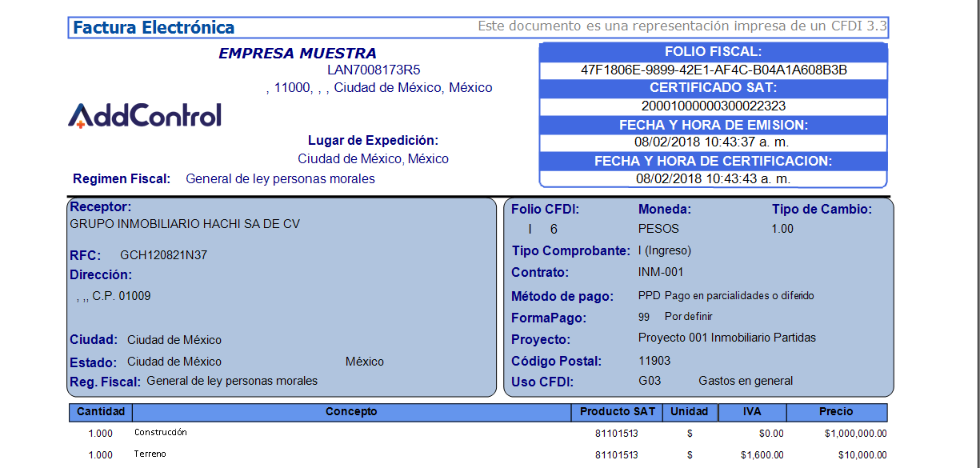980x468 pixels.
Task: Click the emission date 10:43:37 value
Action: click(712, 142)
